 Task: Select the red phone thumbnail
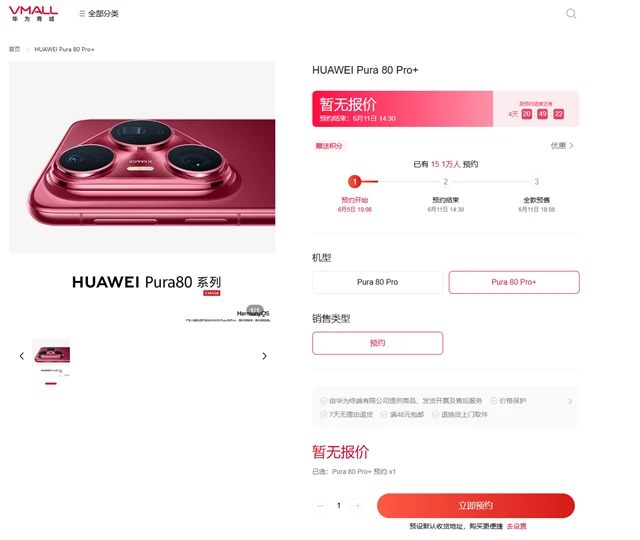(x=51, y=358)
